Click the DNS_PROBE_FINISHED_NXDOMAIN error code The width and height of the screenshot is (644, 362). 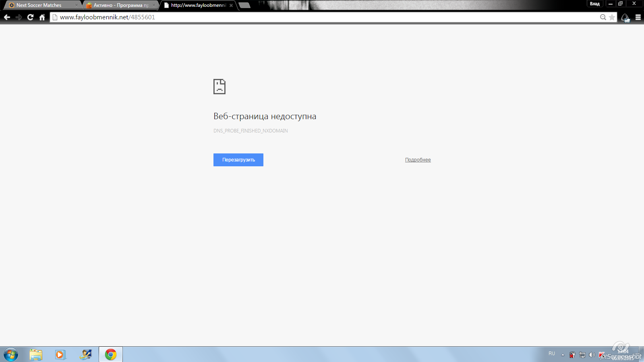[251, 131]
